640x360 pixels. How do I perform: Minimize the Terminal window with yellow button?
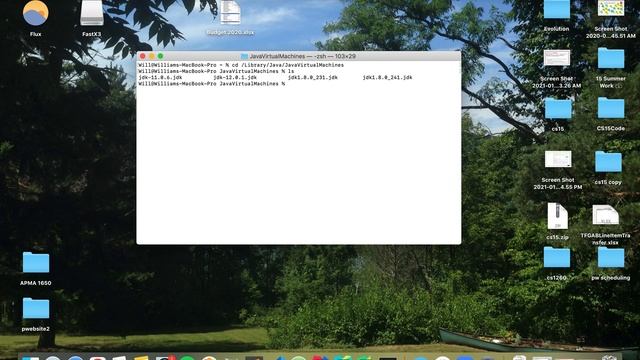coord(151,56)
